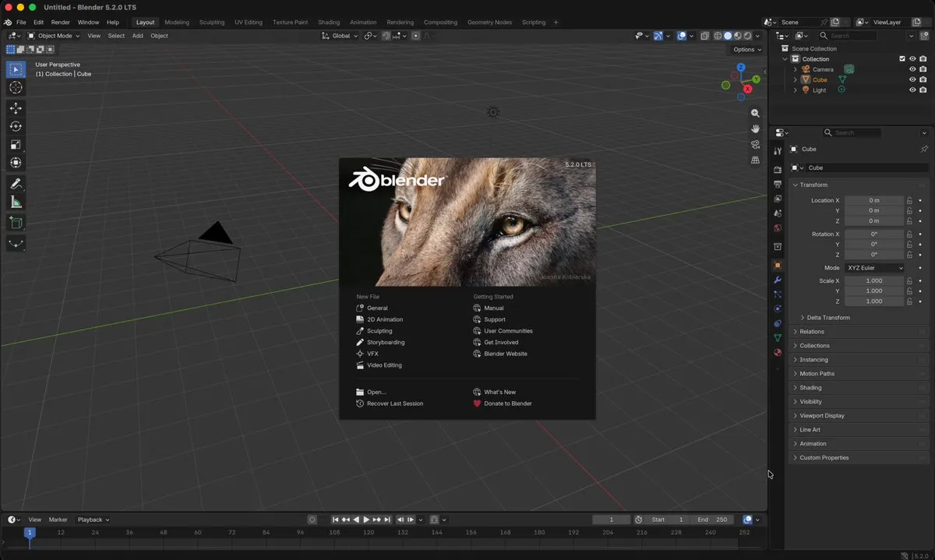
Task: Select the Cursor tool in the toolbar
Action: pyautogui.click(x=16, y=88)
